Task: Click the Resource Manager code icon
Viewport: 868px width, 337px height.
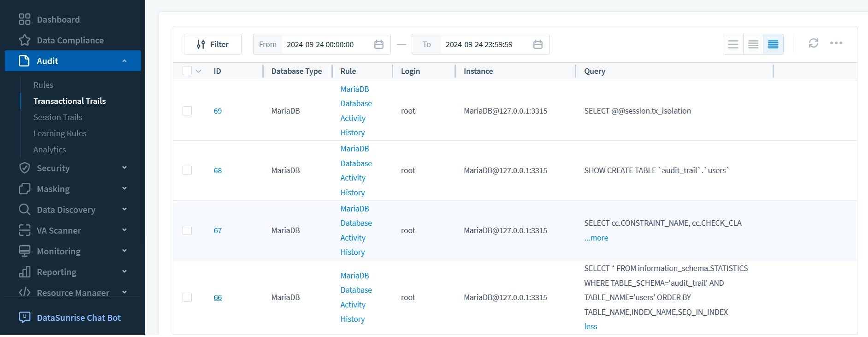Action: 24,292
